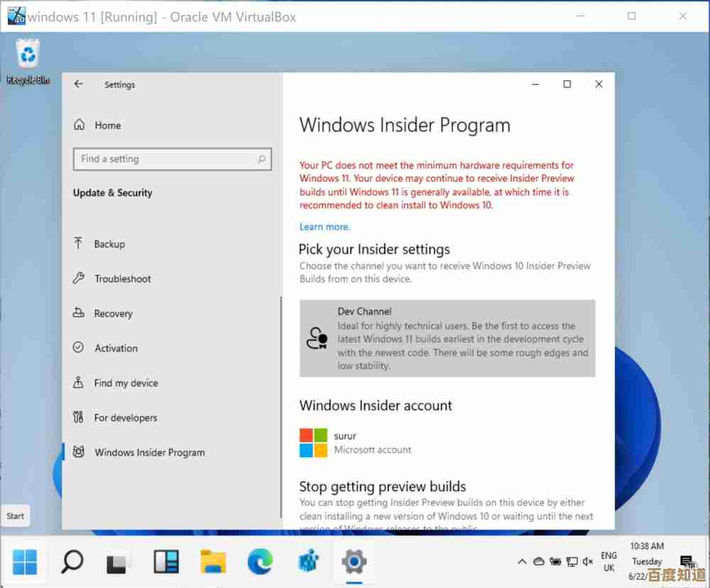
Task: Click the muted volume icon in tray
Action: [x=587, y=561]
